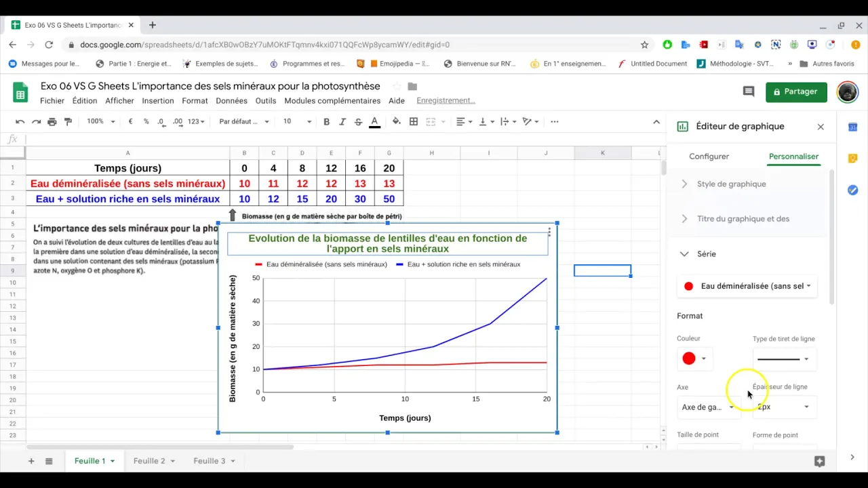Select the Personnaliser tab
The image size is (868, 488).
pyautogui.click(x=793, y=157)
